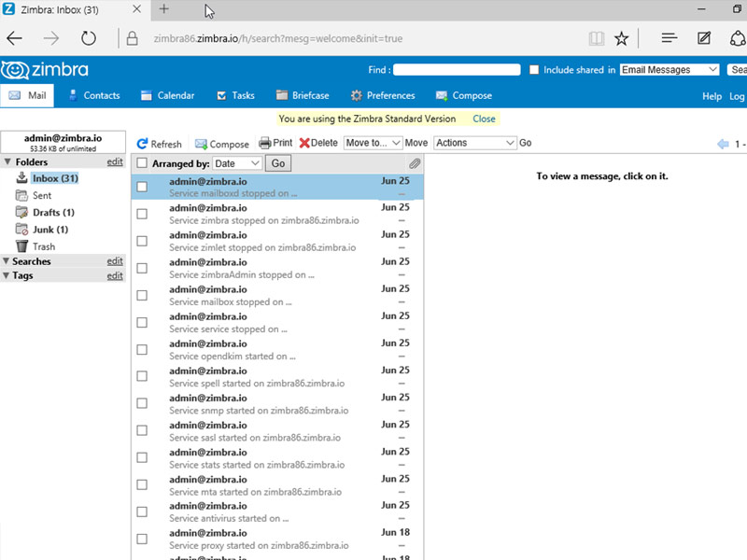The height and width of the screenshot is (560, 747).
Task: Click edit link next to Tags
Action: click(115, 275)
